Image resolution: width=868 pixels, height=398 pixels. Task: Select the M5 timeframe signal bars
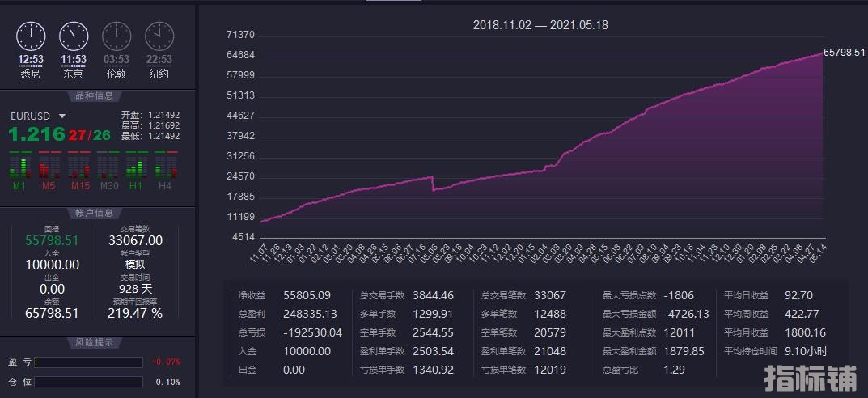tap(49, 167)
